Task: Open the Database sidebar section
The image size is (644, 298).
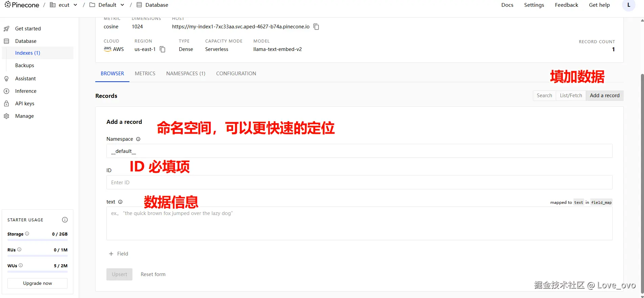Action: click(x=26, y=41)
